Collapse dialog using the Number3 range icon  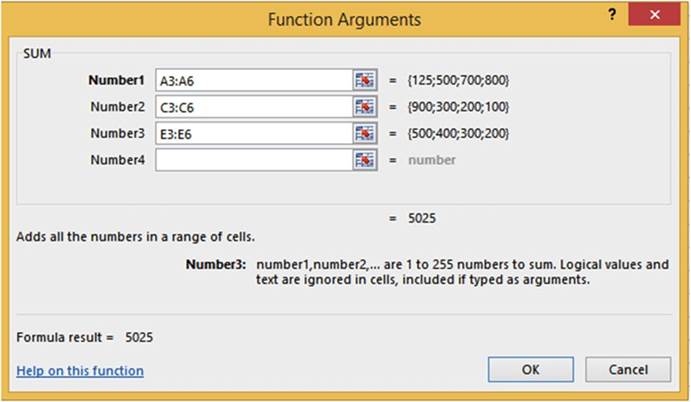coord(365,133)
